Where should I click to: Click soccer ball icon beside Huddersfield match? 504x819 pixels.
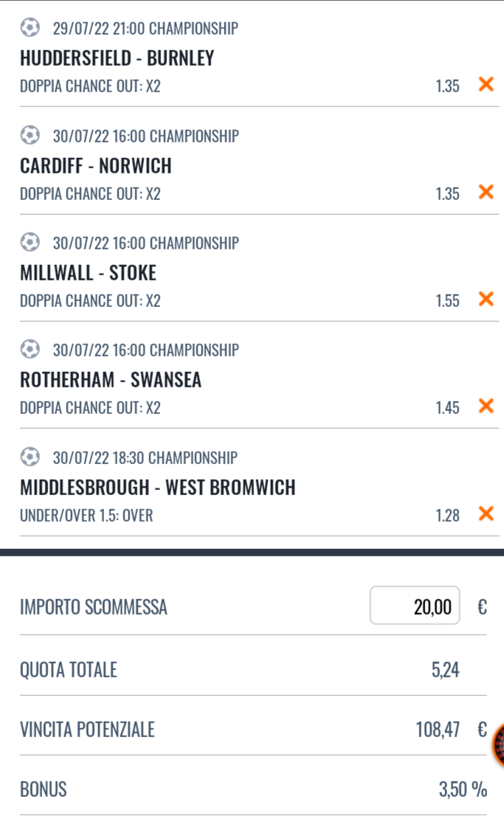point(30,27)
